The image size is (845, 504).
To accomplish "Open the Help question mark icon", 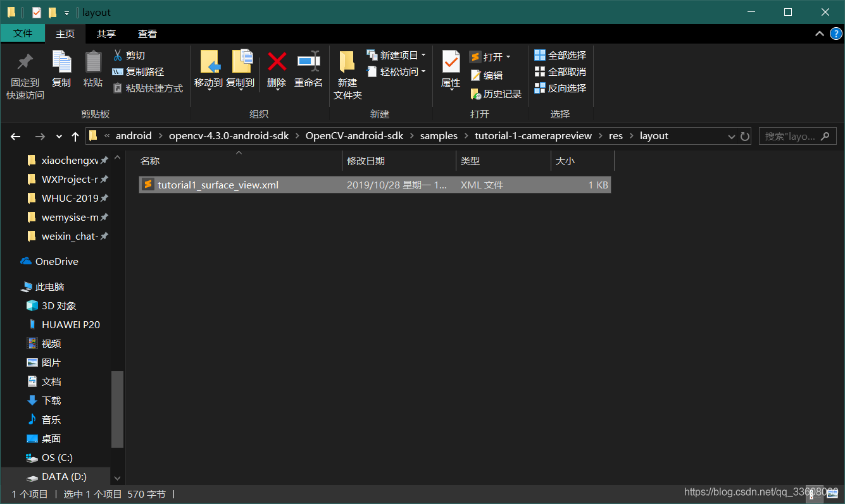I will point(836,34).
